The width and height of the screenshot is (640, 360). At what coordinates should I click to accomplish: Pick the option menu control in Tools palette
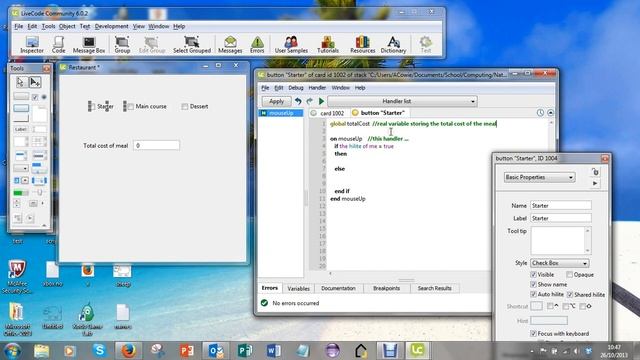coord(21,168)
